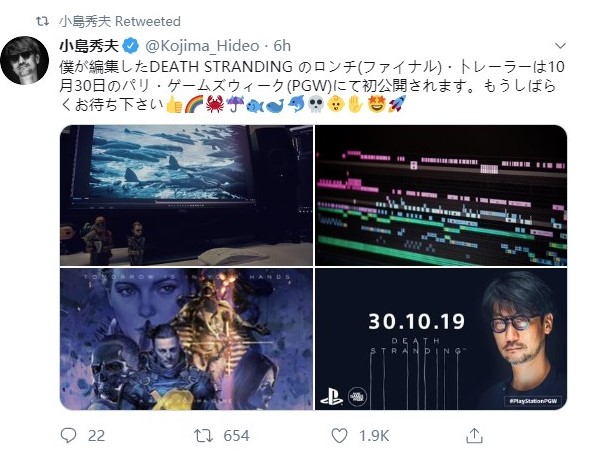This screenshot has width=609, height=452.
Task: View the editing timeline photo thumbnail
Action: [441, 195]
